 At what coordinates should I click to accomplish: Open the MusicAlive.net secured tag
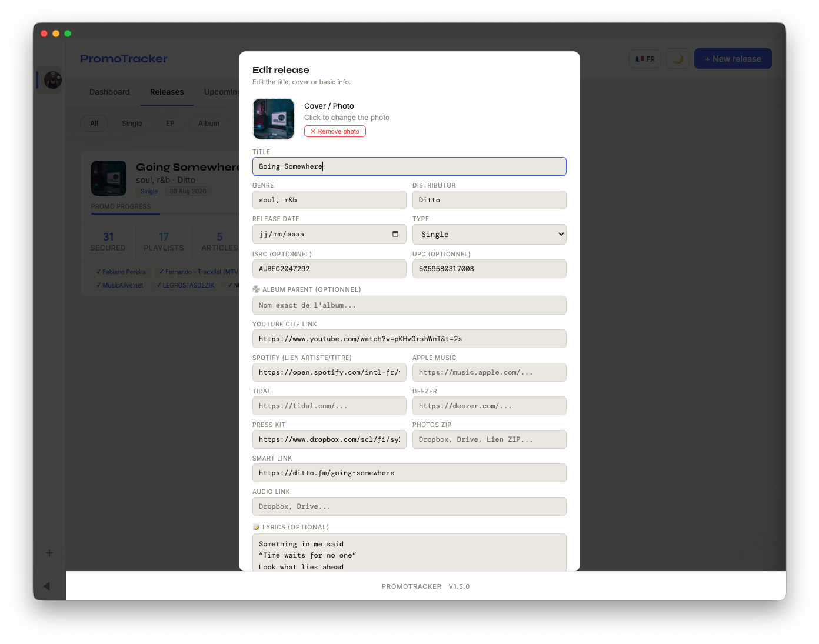click(120, 285)
